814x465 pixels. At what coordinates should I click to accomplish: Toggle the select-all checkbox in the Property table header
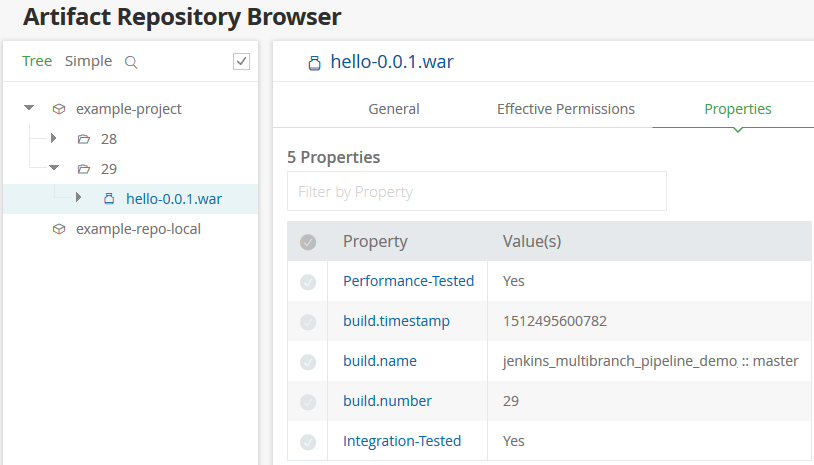308,242
